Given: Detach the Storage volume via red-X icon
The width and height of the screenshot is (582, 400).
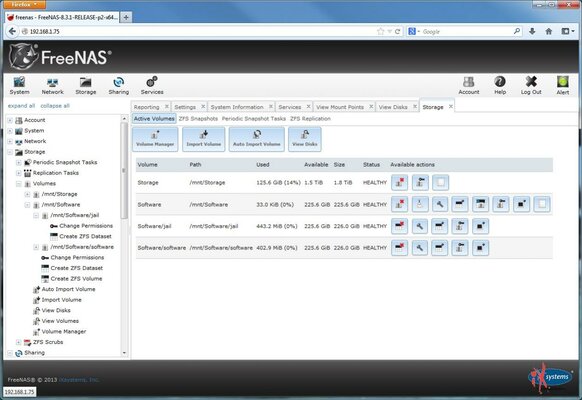Looking at the screenshot, I should pyautogui.click(x=399, y=183).
